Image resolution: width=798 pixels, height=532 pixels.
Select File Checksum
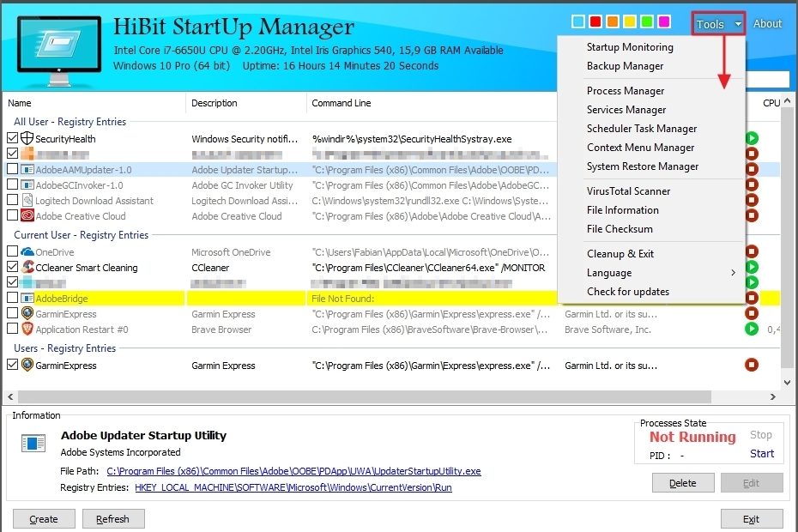coord(651,229)
